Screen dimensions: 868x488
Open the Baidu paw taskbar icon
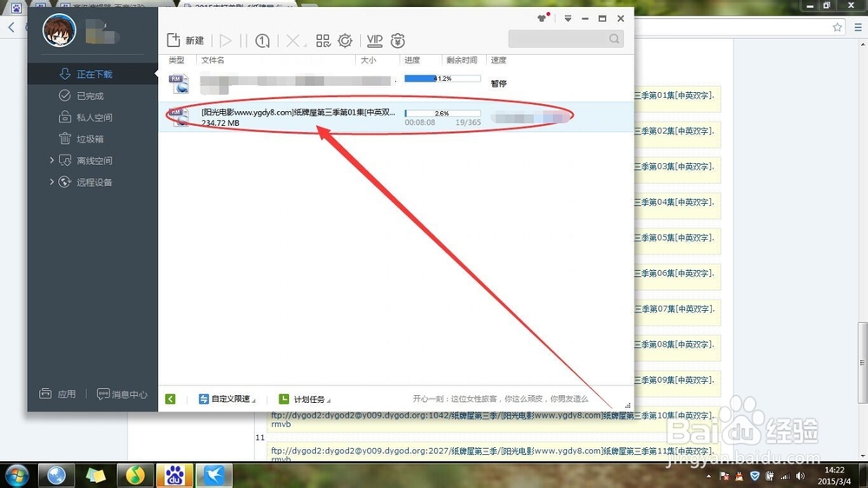coord(174,475)
